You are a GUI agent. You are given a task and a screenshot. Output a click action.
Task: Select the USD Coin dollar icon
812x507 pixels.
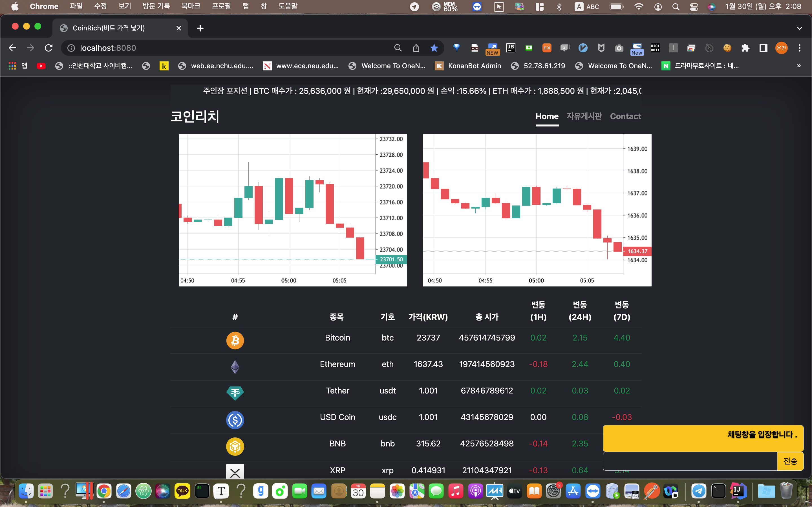[235, 420]
